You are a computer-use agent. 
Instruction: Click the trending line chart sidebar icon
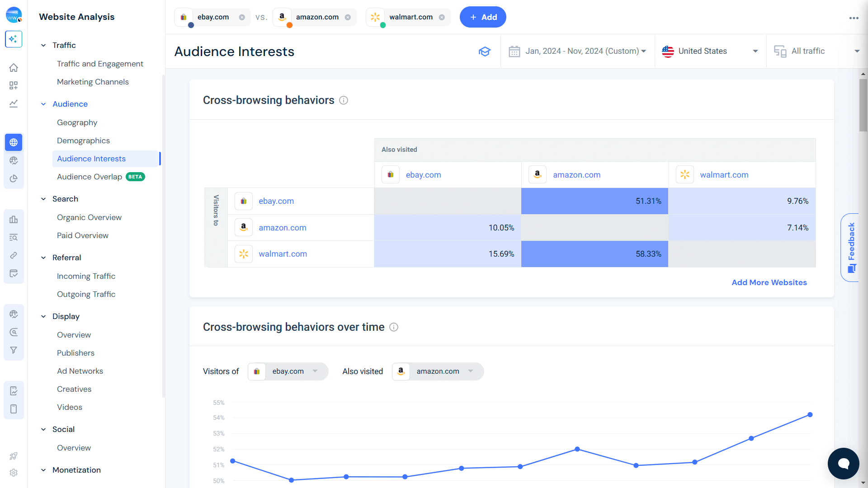tap(14, 103)
